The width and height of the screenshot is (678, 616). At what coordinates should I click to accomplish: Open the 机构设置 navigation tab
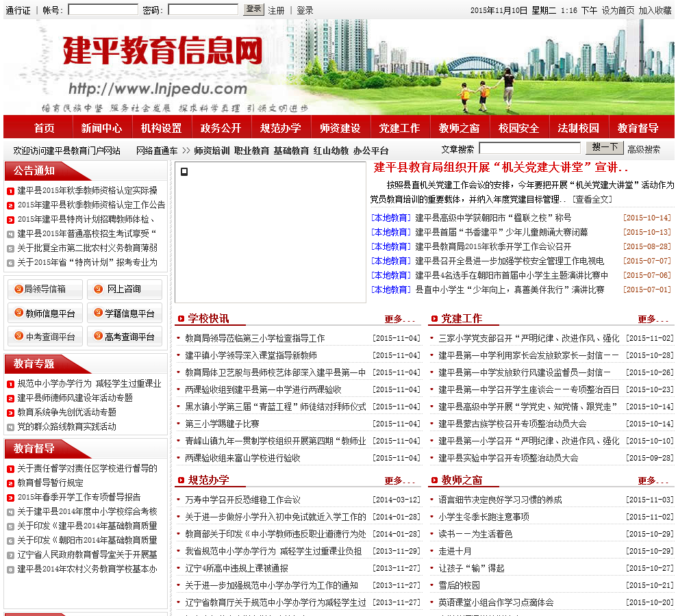tap(162, 128)
